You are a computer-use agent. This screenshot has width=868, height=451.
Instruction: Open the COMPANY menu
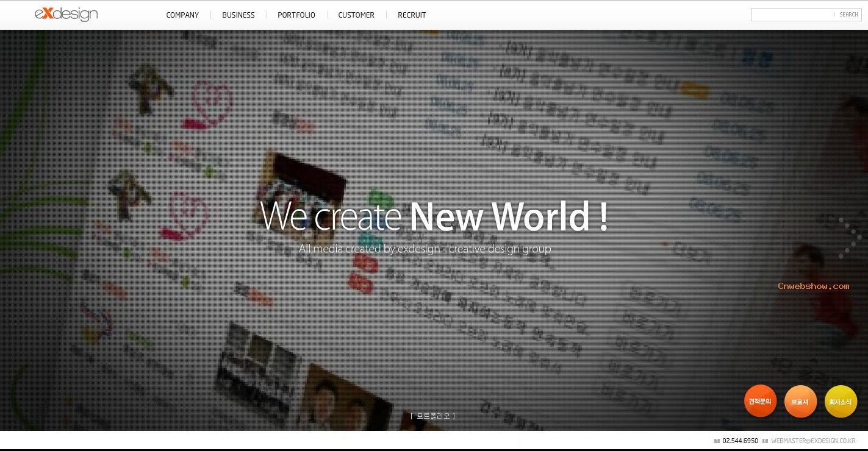tap(182, 15)
